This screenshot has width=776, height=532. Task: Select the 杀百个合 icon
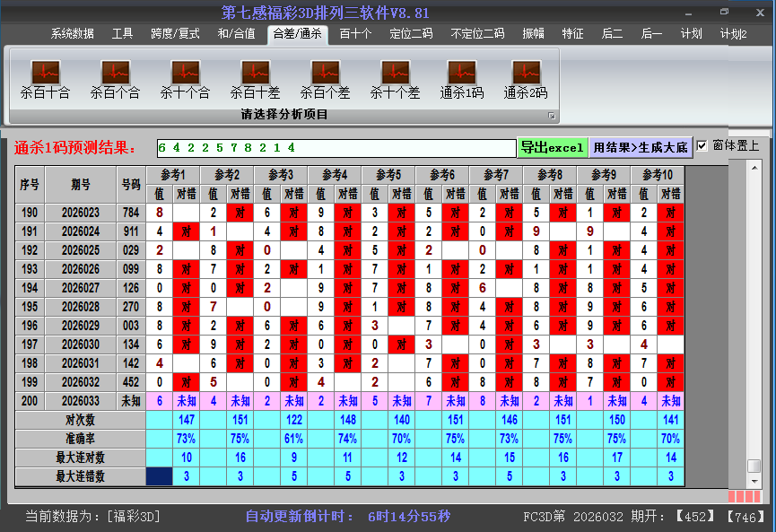115,79
